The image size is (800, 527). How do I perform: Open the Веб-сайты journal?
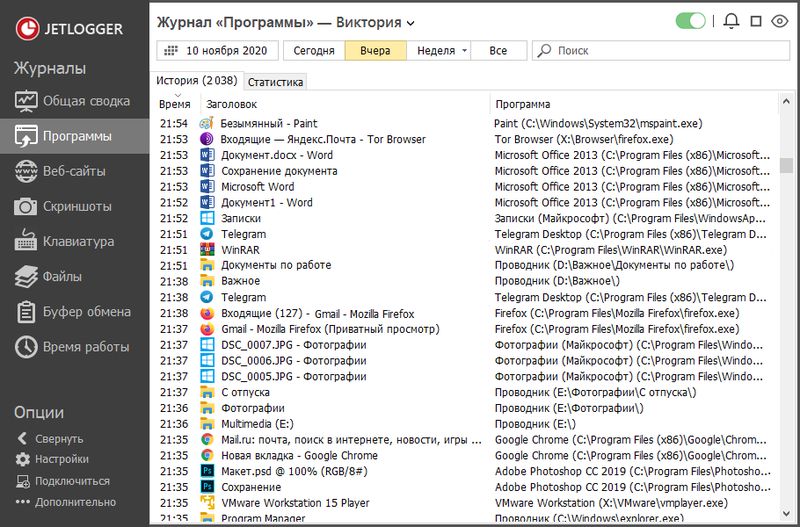(74, 171)
